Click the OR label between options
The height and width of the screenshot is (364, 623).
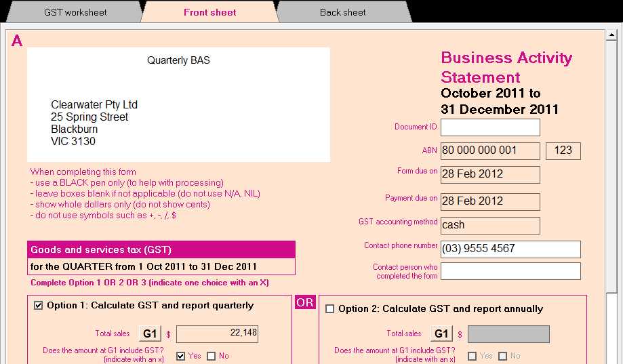305,302
